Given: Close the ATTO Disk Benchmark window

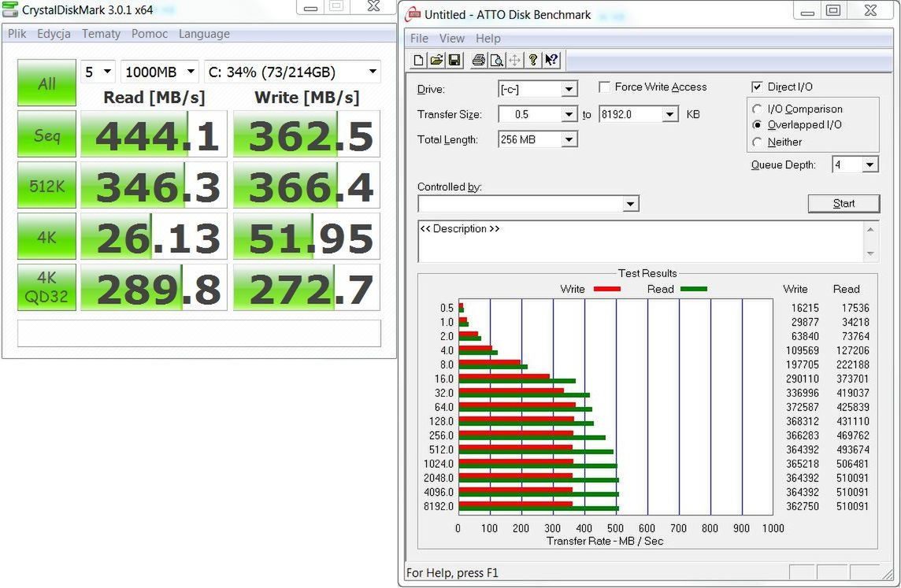Looking at the screenshot, I should 870,10.
